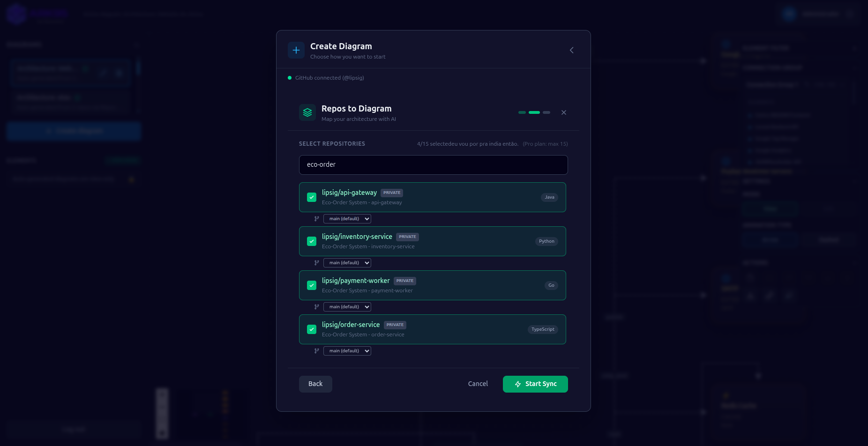Click the Java language badge on api-gateway
This screenshot has height=446, width=868.
[x=549, y=197]
